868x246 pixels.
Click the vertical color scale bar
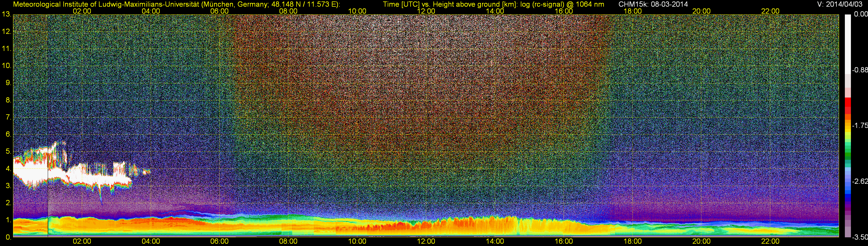(x=848, y=126)
